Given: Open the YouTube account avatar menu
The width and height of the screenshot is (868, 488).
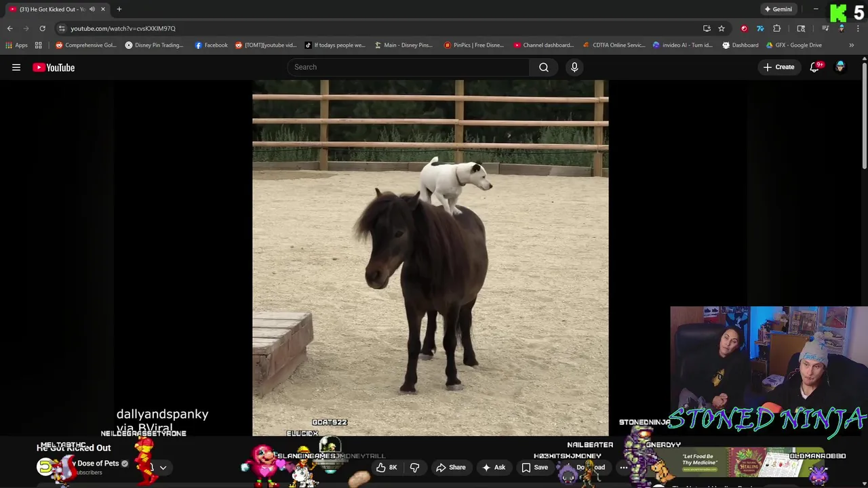Looking at the screenshot, I should (840, 67).
